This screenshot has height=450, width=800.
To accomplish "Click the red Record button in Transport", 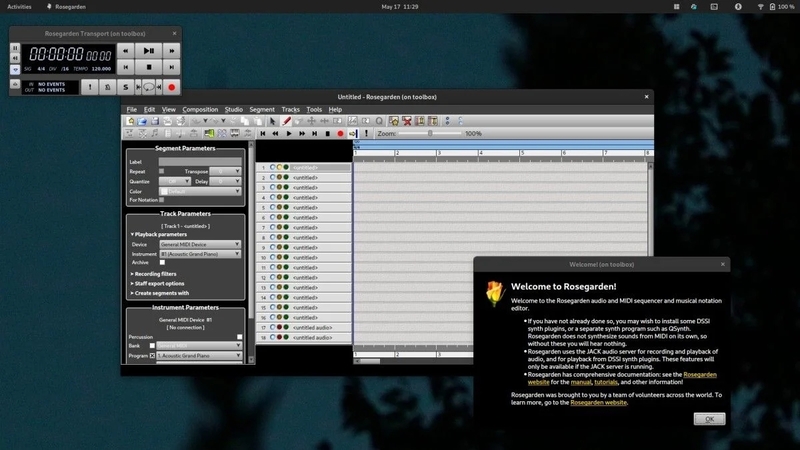I will (x=171, y=87).
